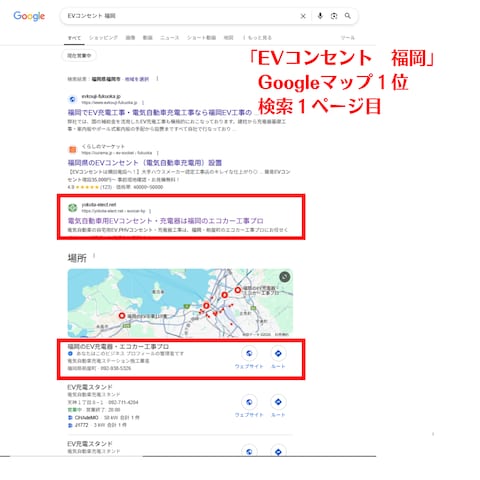Click the Google logo
The width and height of the screenshot is (480, 480).
click(x=29, y=16)
